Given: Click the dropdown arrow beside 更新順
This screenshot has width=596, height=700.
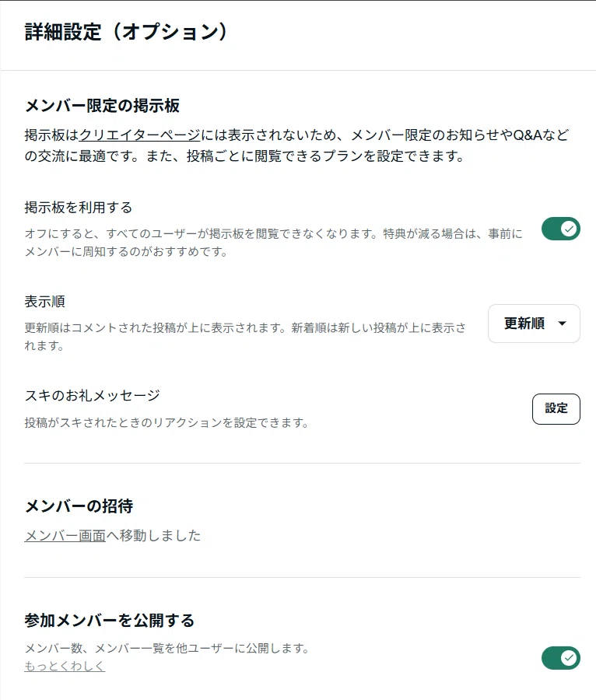Looking at the screenshot, I should coord(562,324).
